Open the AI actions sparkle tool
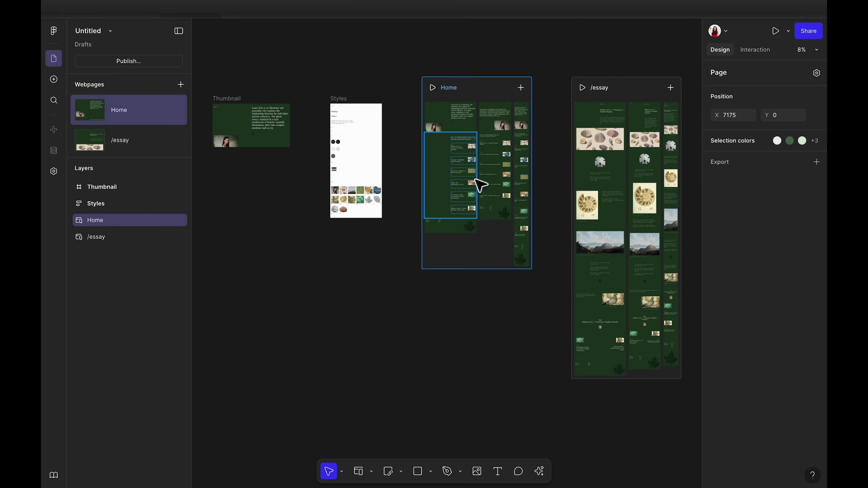The width and height of the screenshot is (868, 488). 539,471
